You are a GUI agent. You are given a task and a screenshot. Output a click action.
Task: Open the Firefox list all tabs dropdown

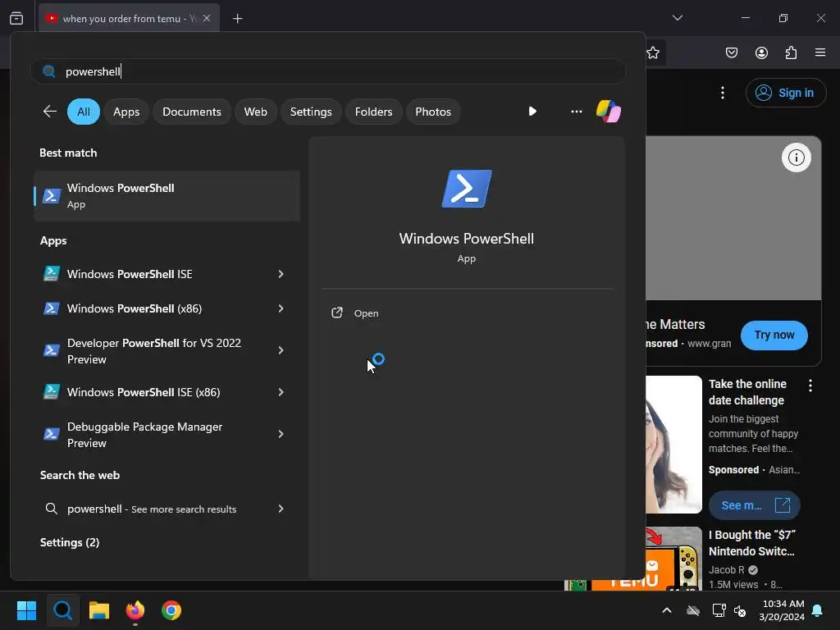[678, 18]
